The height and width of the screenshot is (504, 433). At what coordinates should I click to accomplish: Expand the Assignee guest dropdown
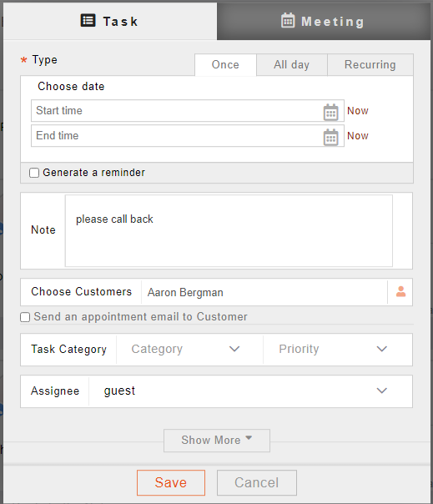tap(250, 391)
